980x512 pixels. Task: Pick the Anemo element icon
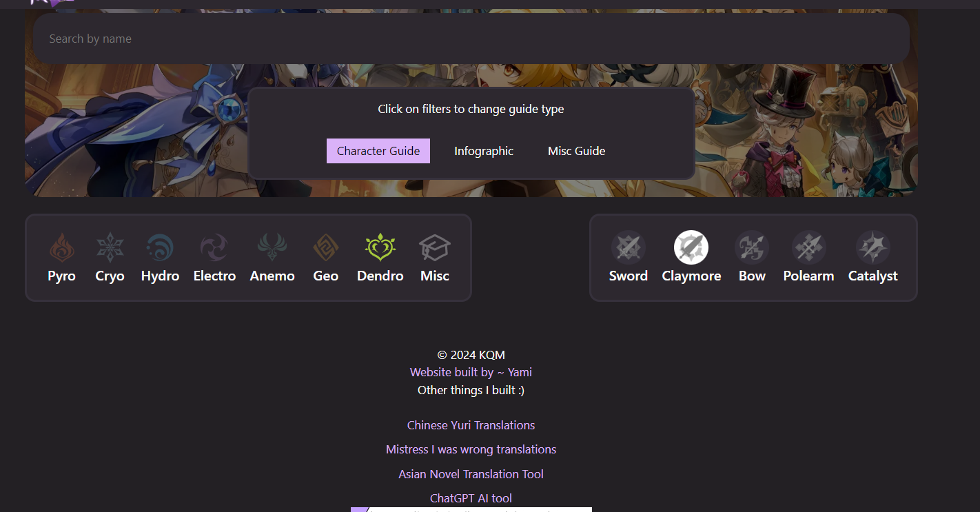[x=272, y=247]
